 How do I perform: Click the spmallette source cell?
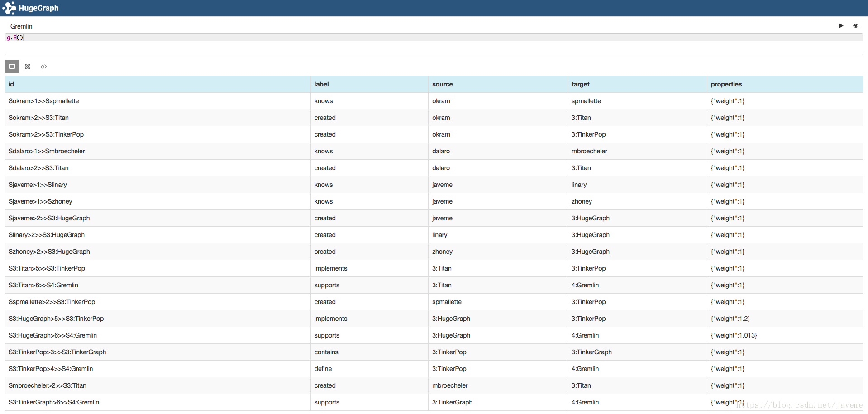pos(498,302)
